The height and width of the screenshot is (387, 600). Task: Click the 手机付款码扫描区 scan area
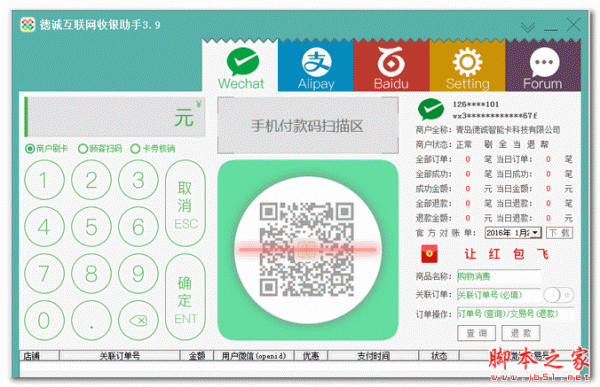[308, 126]
